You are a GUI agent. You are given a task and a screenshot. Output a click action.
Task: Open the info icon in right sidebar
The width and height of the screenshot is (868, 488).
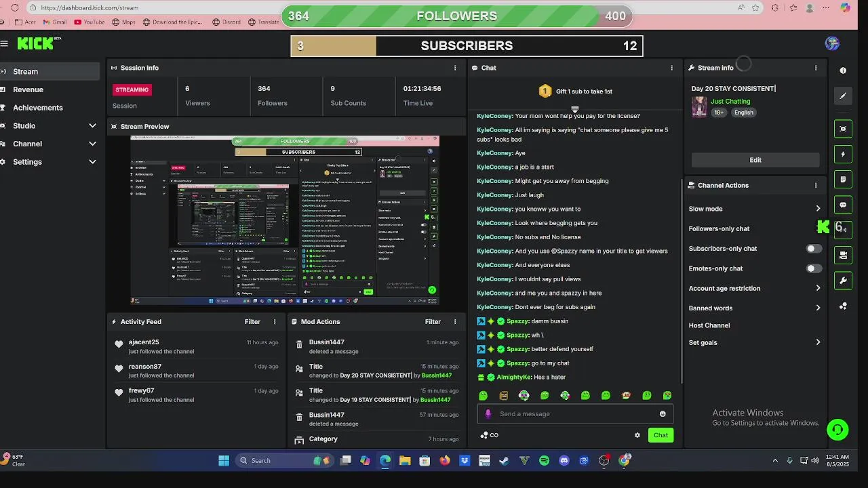coord(843,70)
